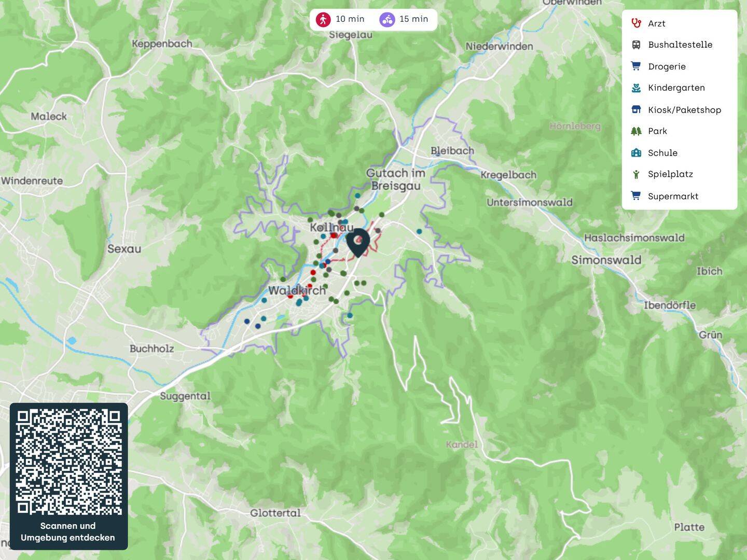Click the Bushaltestelle bus icon
Image resolution: width=747 pixels, height=560 pixels.
coord(636,45)
